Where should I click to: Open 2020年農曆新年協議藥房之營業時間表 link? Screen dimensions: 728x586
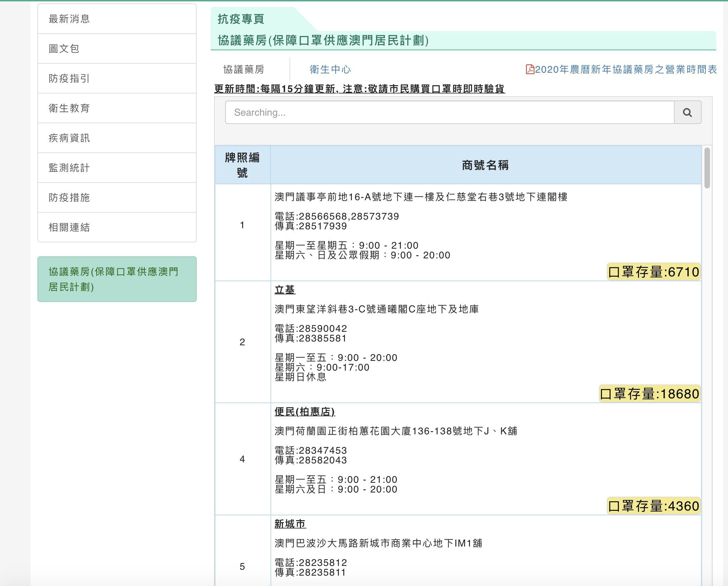[626, 69]
